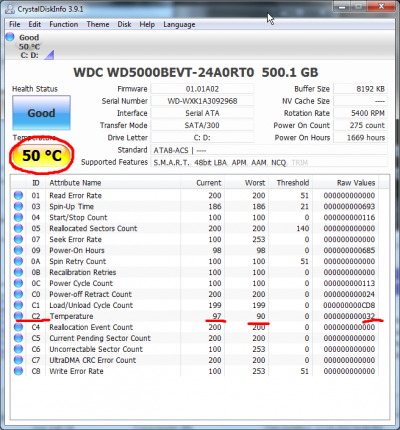Screen dimensions: 400x430
Task: Click the Raw Values column header
Action: point(345,183)
